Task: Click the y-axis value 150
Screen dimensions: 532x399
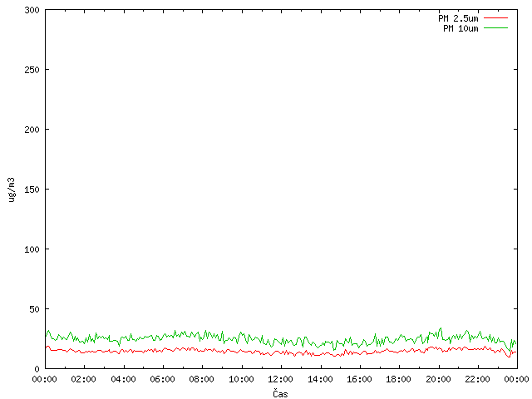Action: pyautogui.click(x=32, y=190)
